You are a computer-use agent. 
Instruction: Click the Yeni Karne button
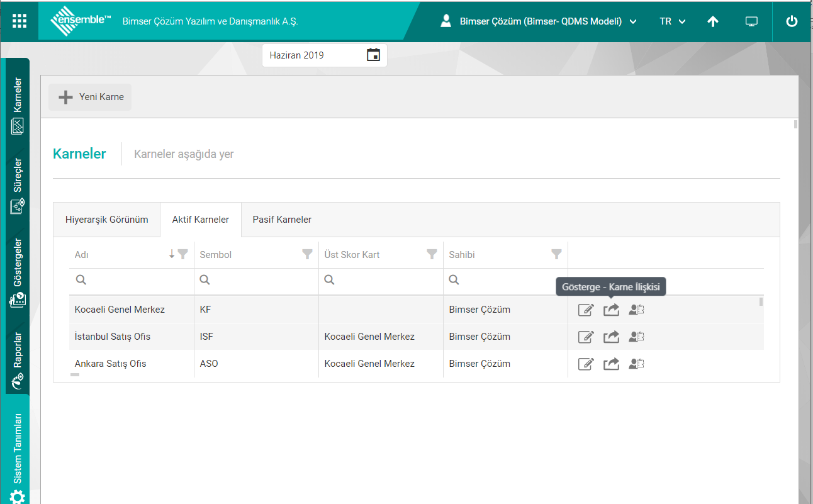coord(91,97)
